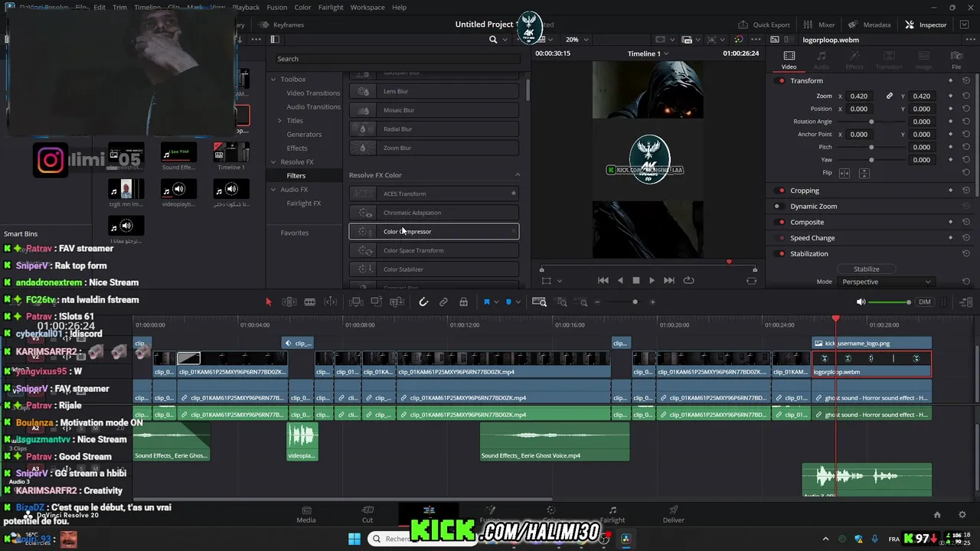Toggle the Position Lock padlock icon

463,302
